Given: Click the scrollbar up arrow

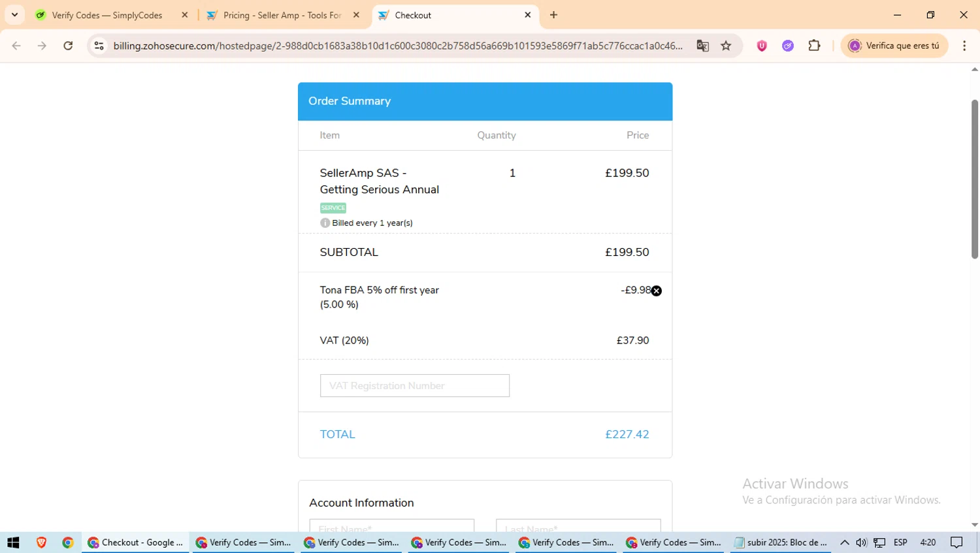Looking at the screenshot, I should click(x=974, y=69).
